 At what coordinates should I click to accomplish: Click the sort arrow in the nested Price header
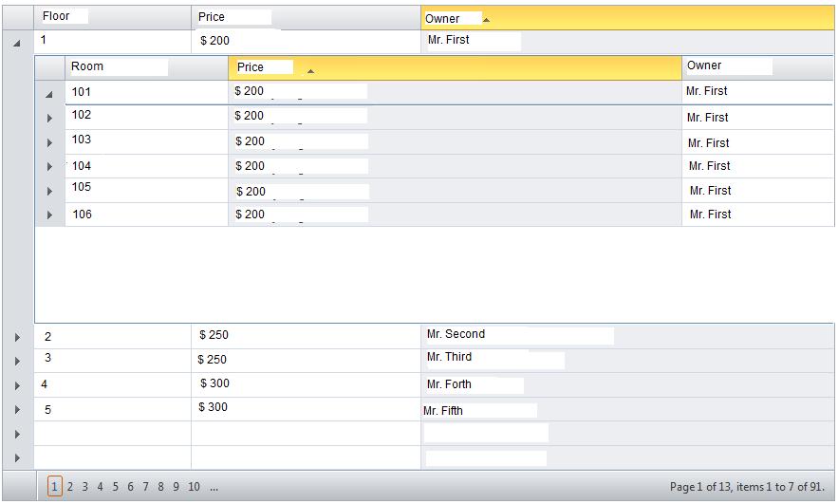click(x=310, y=71)
